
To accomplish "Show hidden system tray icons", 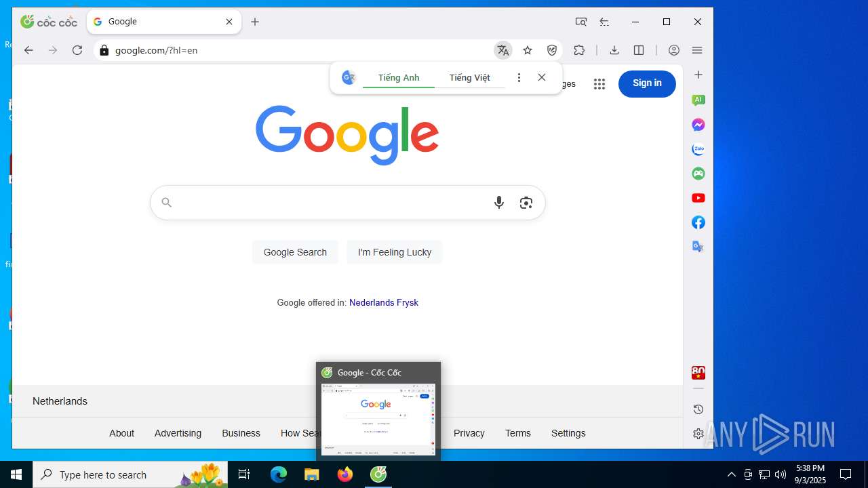I will point(731,474).
